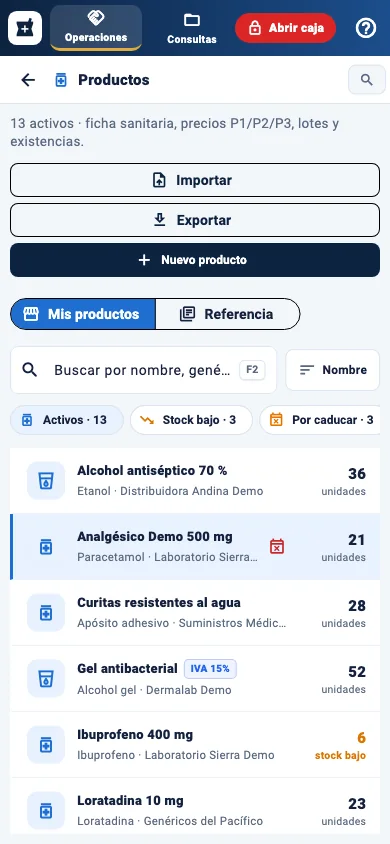This screenshot has height=844, width=390.
Task: Toggle the Activos · 13 filter chip
Action: click(x=67, y=420)
